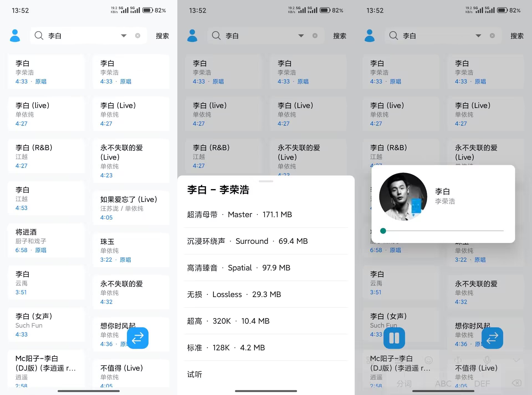Click the 原唱 tag on 李白 by 李荣浩
Screen dimensions: 532x395
(x=41, y=81)
